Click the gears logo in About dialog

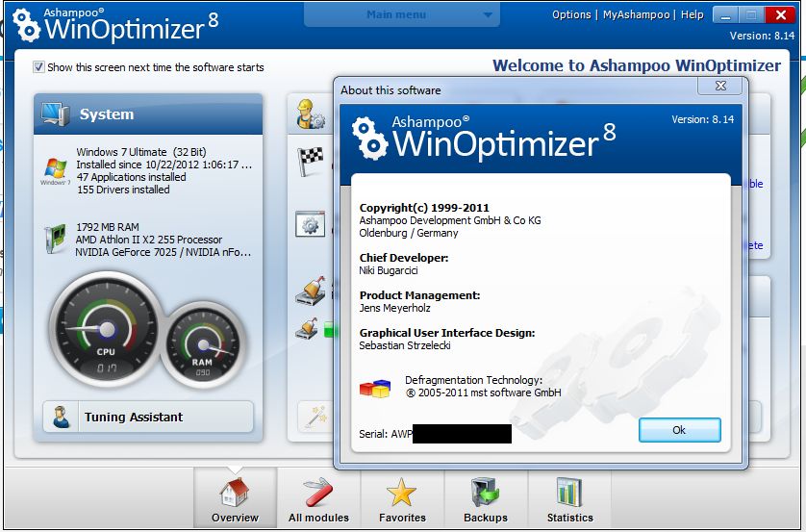pyautogui.click(x=369, y=139)
